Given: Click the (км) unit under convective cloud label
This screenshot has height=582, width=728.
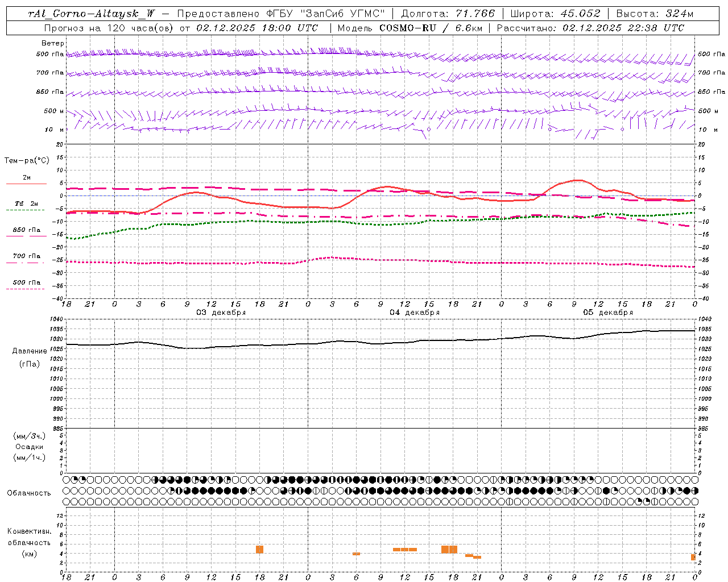Looking at the screenshot, I should (x=30, y=554).
